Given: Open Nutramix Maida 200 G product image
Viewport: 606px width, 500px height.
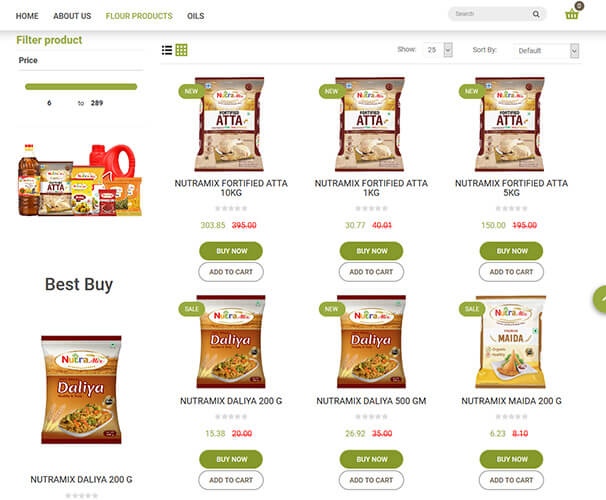Looking at the screenshot, I should (511, 342).
